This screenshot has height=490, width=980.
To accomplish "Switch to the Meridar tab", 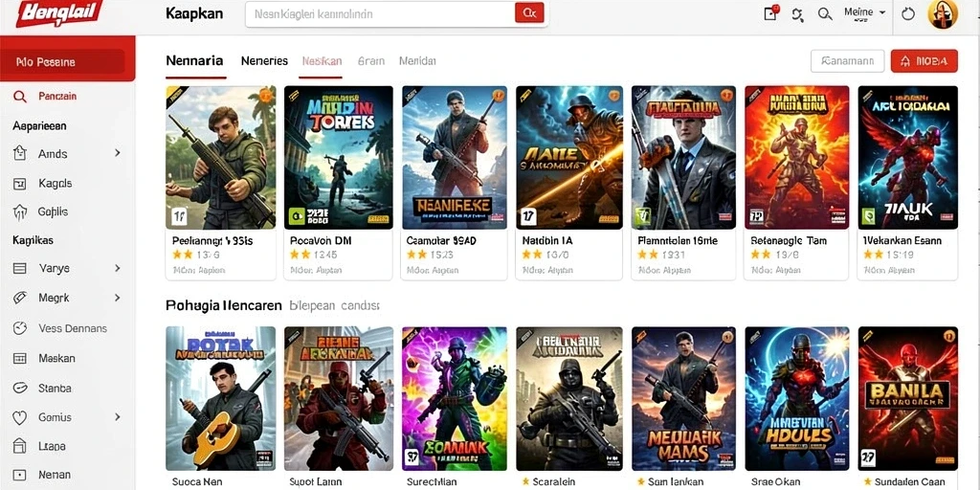I will pos(417,61).
